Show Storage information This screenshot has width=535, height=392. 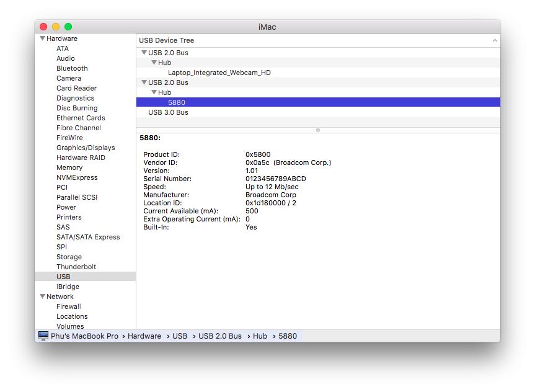pyautogui.click(x=69, y=257)
